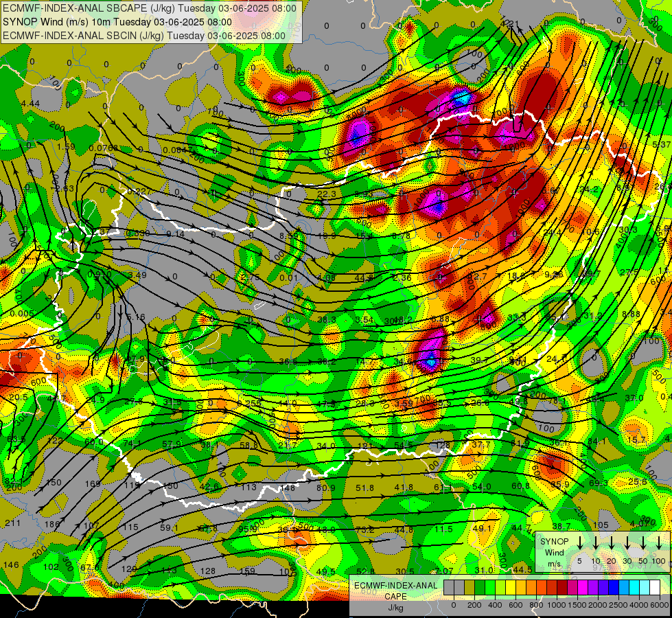Click the 211 value on the map
The height and width of the screenshot is (618, 672).
click(12, 523)
